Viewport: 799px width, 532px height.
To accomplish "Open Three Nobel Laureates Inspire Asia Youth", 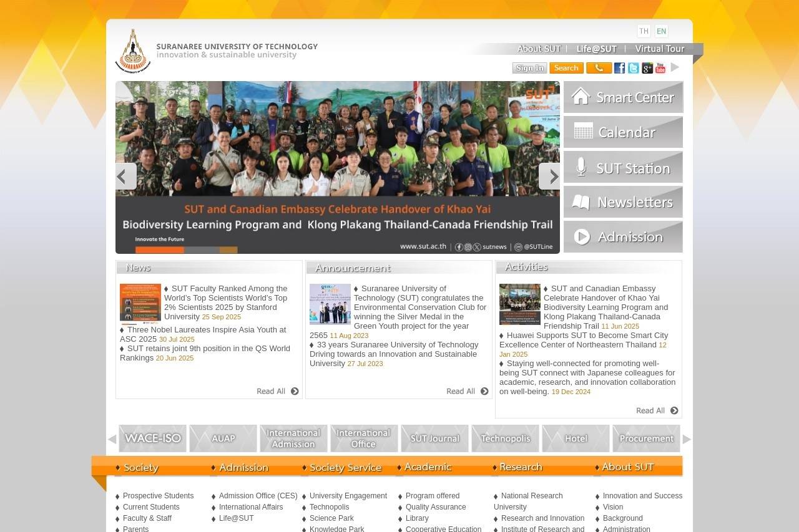I will (203, 334).
